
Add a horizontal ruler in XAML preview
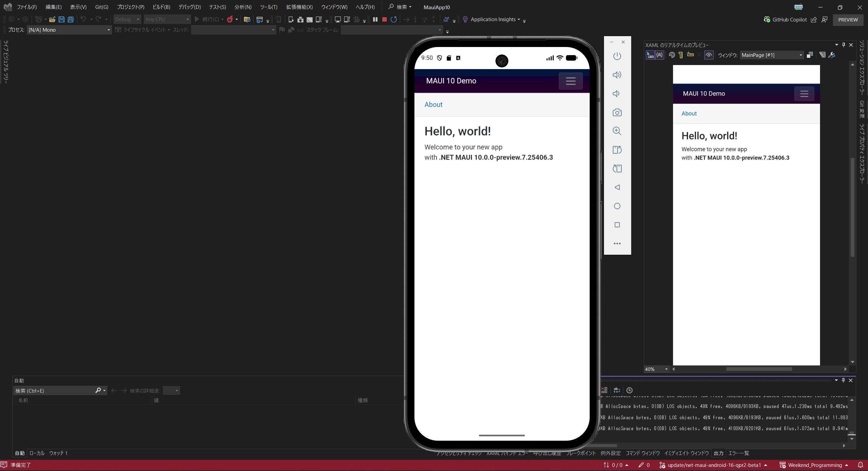pos(690,54)
